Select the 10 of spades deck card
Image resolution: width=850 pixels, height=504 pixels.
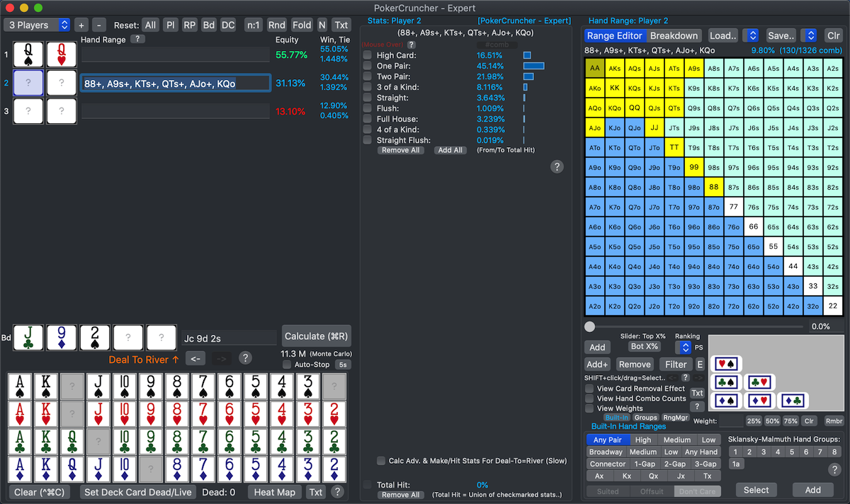(125, 386)
